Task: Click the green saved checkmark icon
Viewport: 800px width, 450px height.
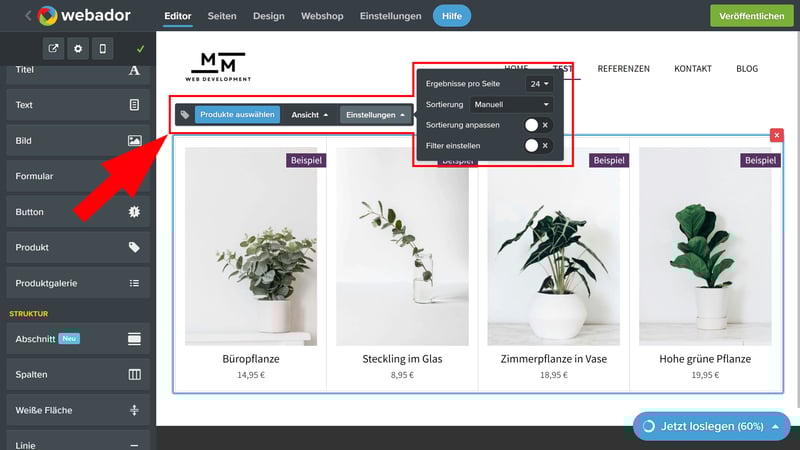Action: (x=140, y=49)
